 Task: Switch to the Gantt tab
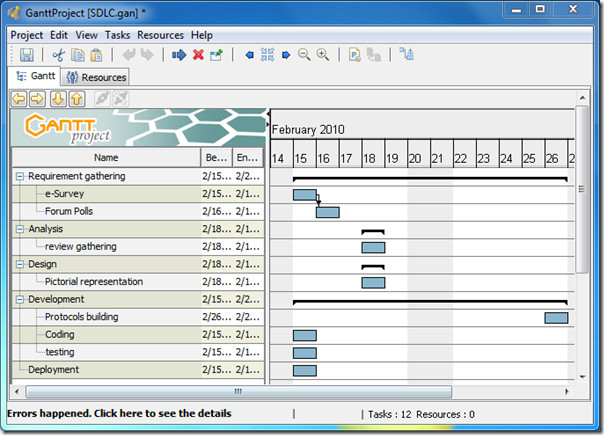tap(35, 76)
